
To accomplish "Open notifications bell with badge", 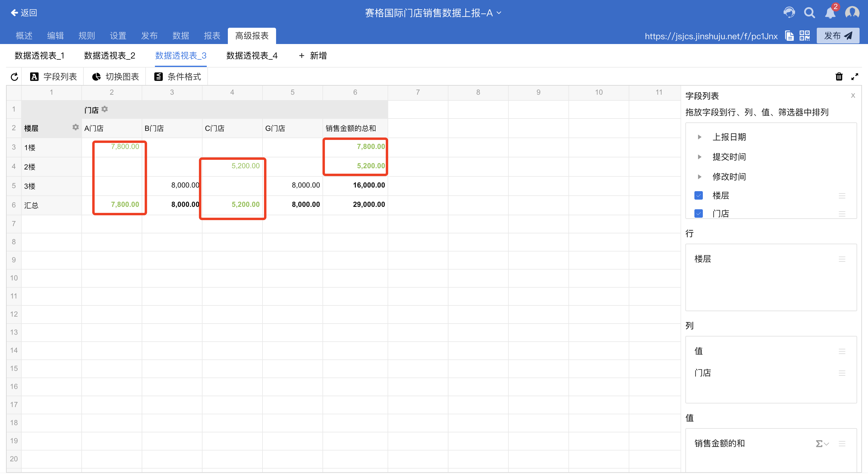I will tap(830, 13).
